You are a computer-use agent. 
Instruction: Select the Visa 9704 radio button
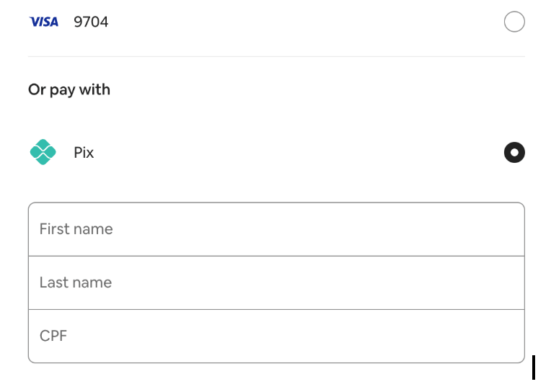(x=514, y=22)
